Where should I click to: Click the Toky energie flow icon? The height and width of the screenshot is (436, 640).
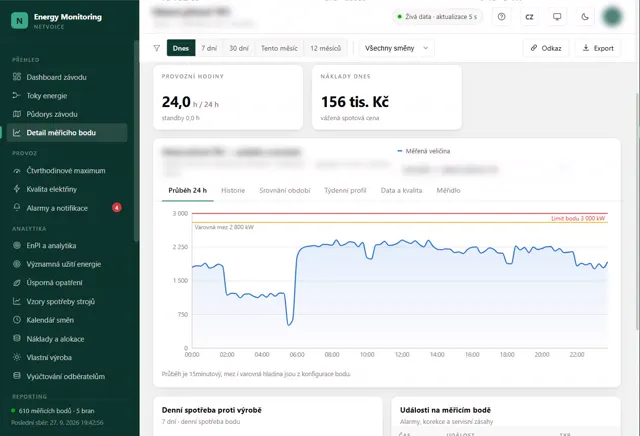[x=17, y=96]
